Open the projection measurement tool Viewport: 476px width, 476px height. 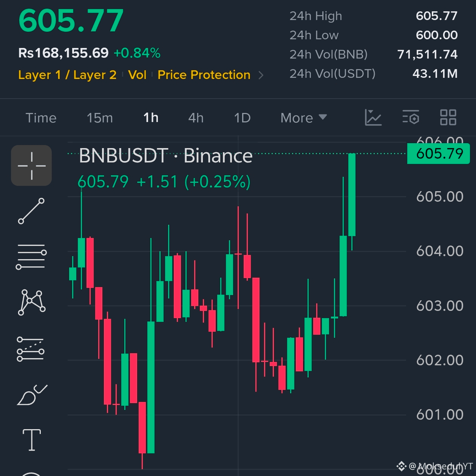click(x=31, y=349)
